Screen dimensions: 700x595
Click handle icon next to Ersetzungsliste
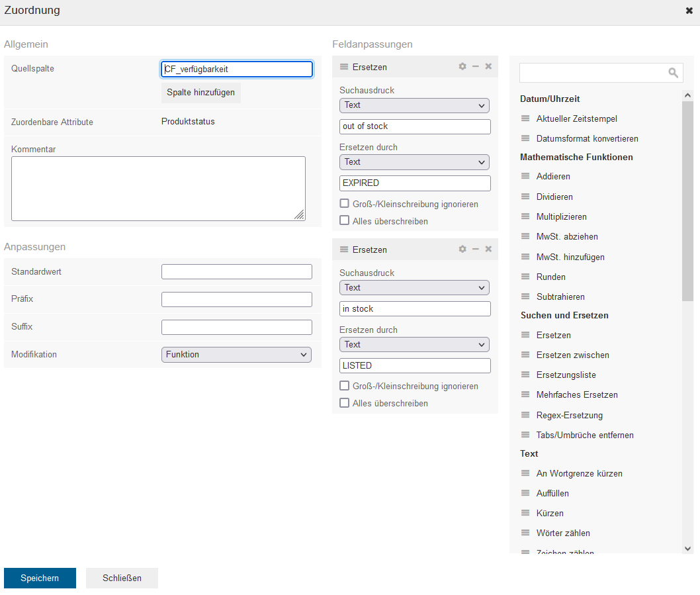click(525, 375)
